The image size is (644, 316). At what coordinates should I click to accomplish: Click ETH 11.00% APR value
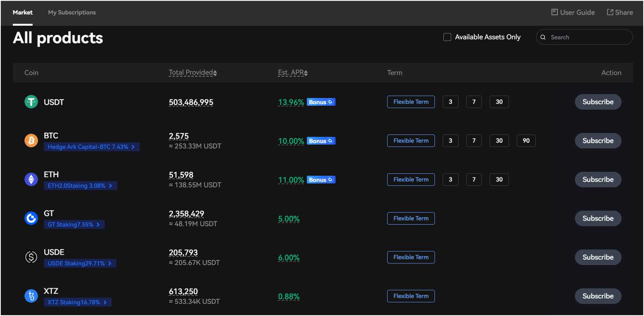291,180
